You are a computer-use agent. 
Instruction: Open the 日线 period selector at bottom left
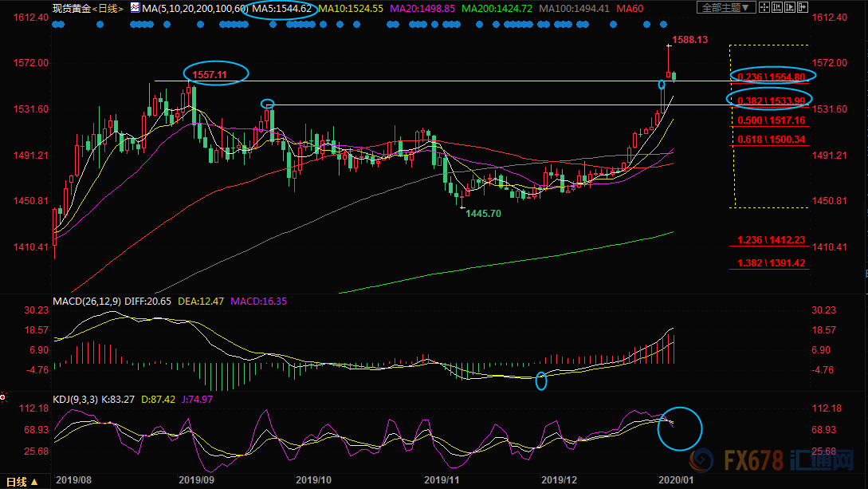(17, 482)
